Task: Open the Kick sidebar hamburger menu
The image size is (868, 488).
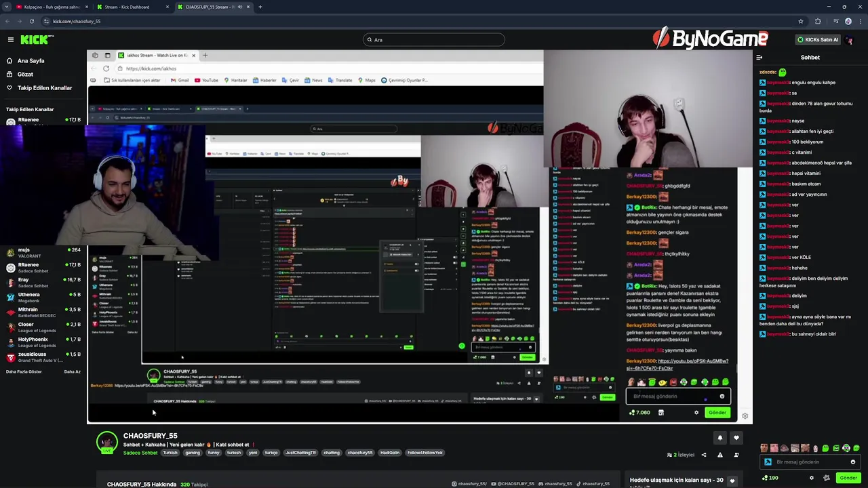Action: (10, 40)
